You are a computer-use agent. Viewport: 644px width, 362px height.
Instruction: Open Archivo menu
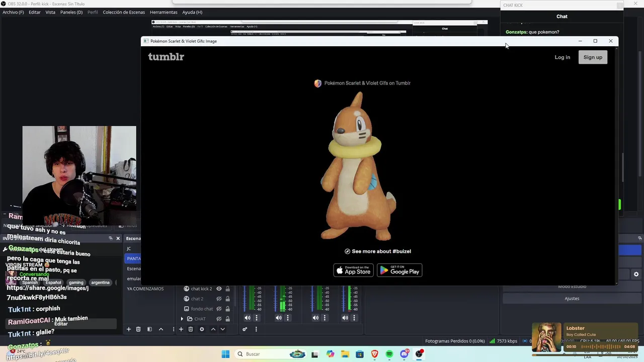(13, 12)
